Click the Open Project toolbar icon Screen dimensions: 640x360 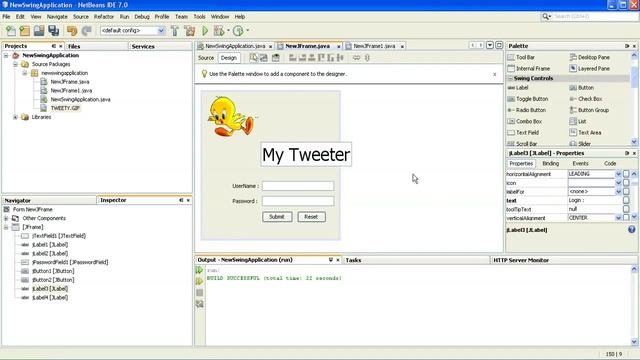point(39,31)
